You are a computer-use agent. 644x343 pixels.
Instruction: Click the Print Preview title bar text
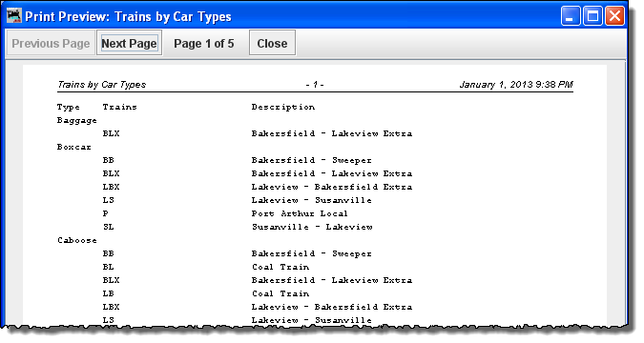pyautogui.click(x=128, y=16)
